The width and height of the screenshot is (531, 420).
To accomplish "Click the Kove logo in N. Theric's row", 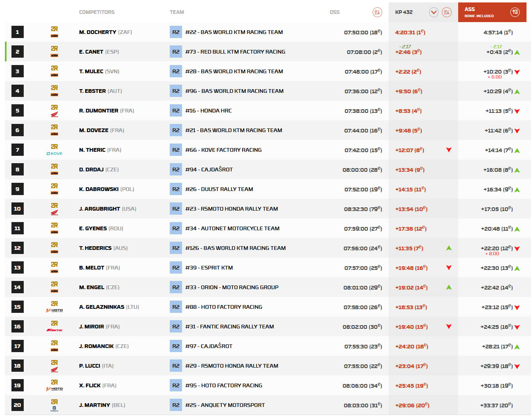I will (54, 154).
